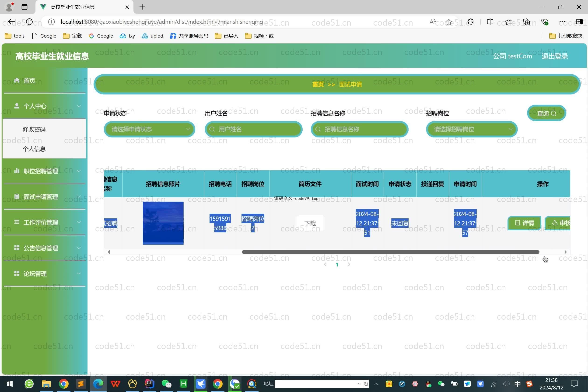Click the read aloud icon
588x392 pixels.
pyautogui.click(x=432, y=22)
